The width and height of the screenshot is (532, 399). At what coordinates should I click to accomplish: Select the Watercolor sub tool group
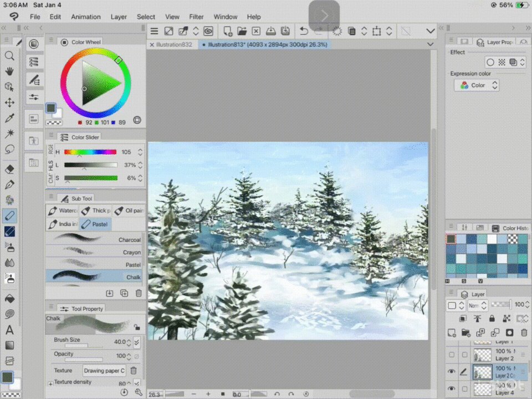(63, 211)
